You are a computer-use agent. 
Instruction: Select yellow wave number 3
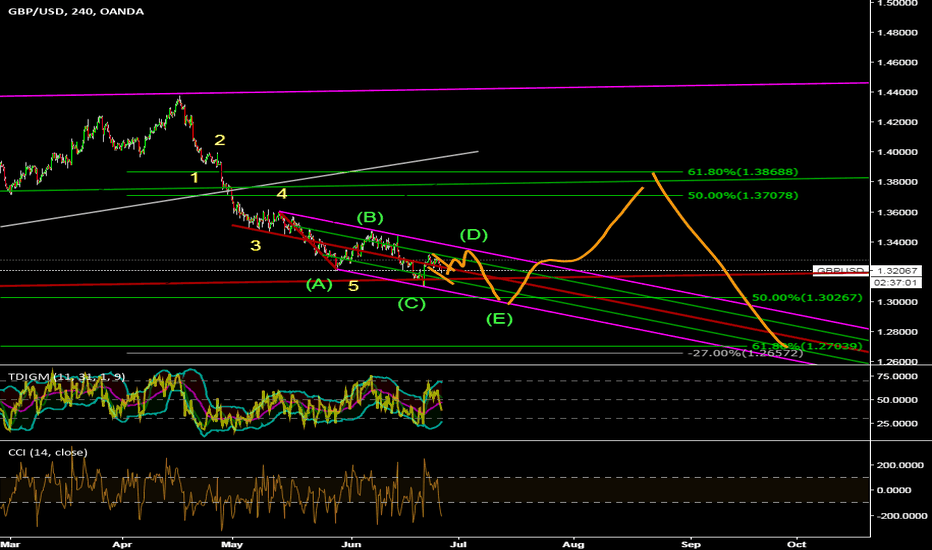pos(256,246)
